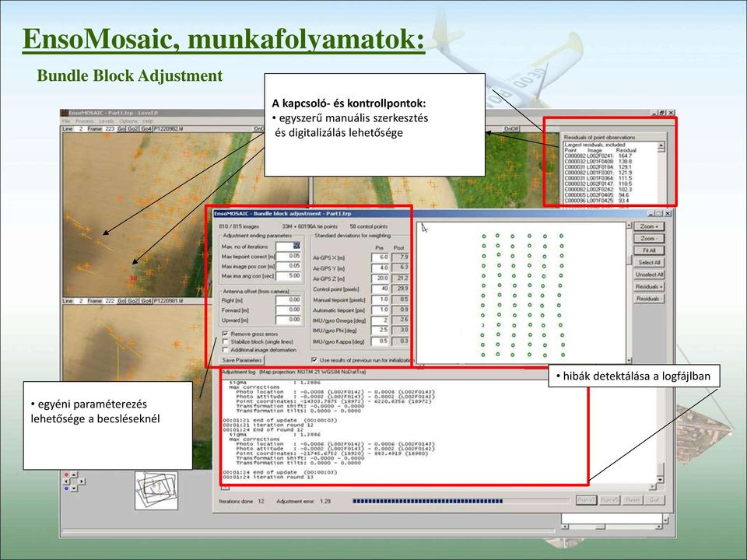Click the Max ima ang corr field
747x560 pixels.
pyautogui.click(x=289, y=275)
